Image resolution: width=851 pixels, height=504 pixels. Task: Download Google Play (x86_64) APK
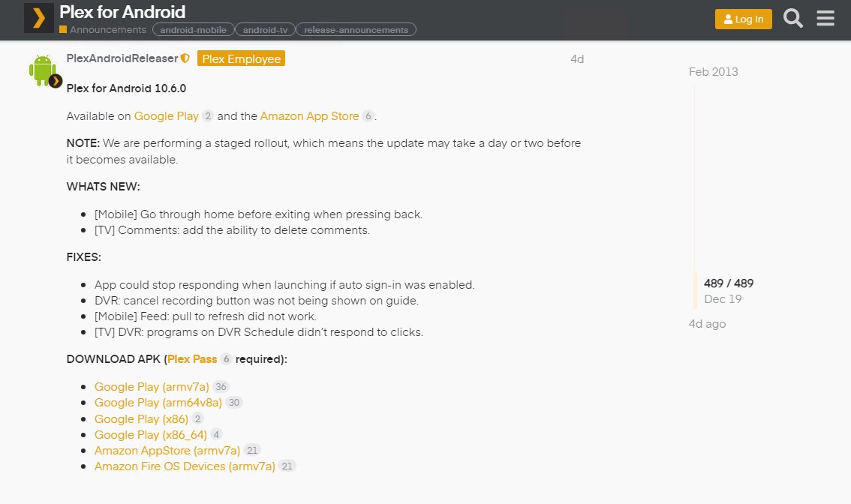tap(150, 434)
